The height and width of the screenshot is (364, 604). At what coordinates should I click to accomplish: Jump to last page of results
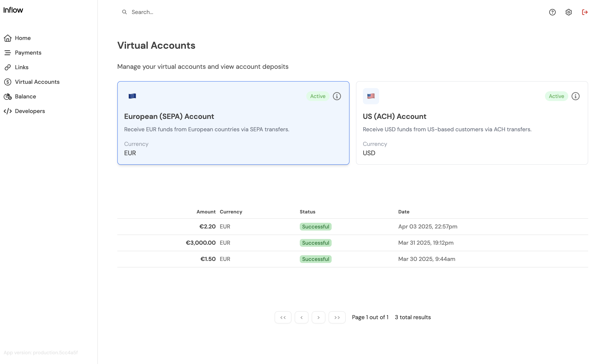click(337, 317)
